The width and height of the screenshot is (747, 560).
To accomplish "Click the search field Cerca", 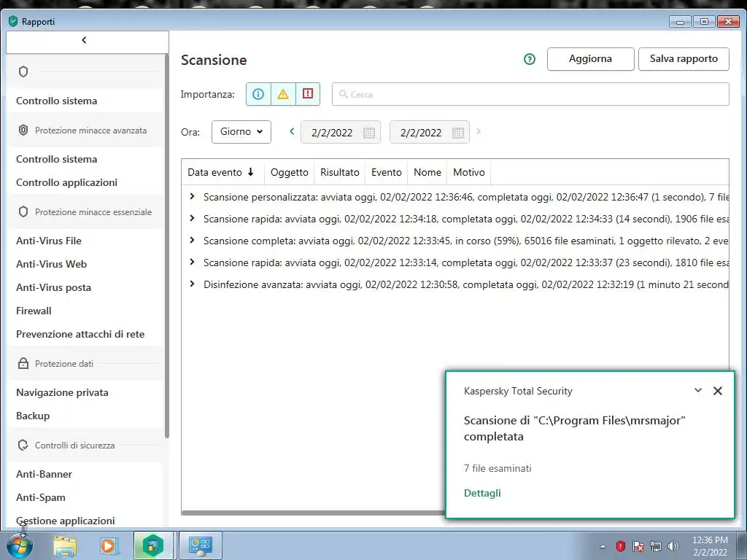I will point(530,94).
